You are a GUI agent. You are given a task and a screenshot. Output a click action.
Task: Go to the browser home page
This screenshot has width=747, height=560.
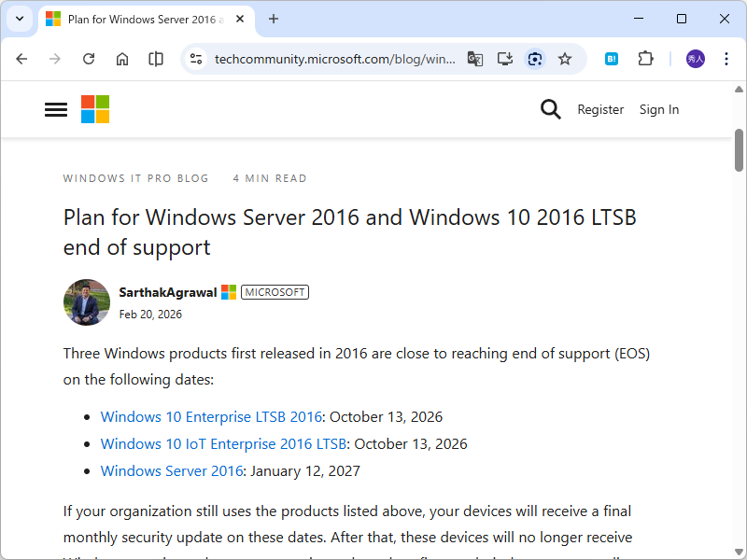pos(122,59)
